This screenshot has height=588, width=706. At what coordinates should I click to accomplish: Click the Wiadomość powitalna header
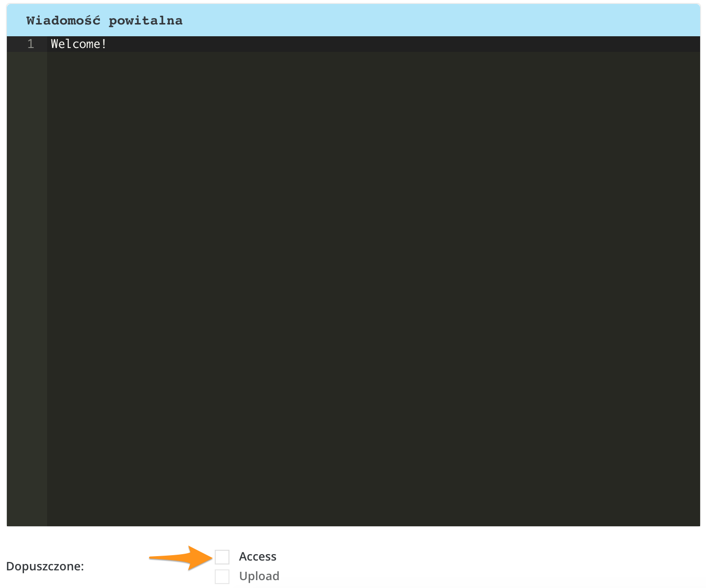(x=104, y=21)
